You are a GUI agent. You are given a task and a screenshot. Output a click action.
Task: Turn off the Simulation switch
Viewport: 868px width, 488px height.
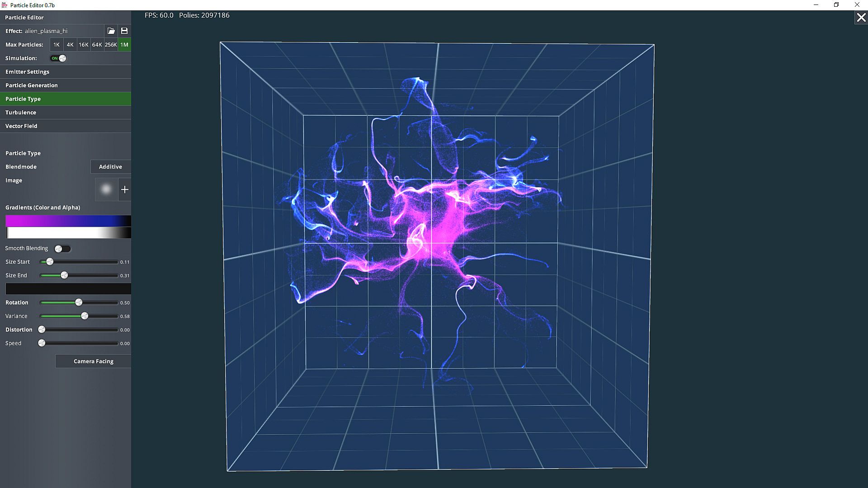coord(58,58)
